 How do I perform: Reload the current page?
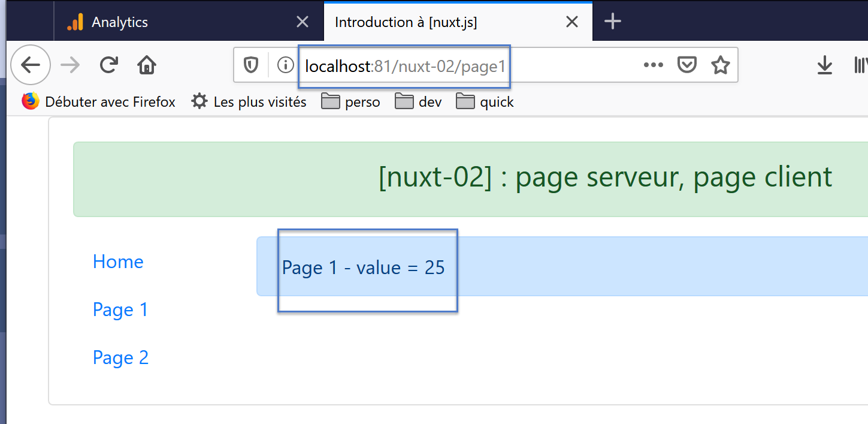click(108, 65)
